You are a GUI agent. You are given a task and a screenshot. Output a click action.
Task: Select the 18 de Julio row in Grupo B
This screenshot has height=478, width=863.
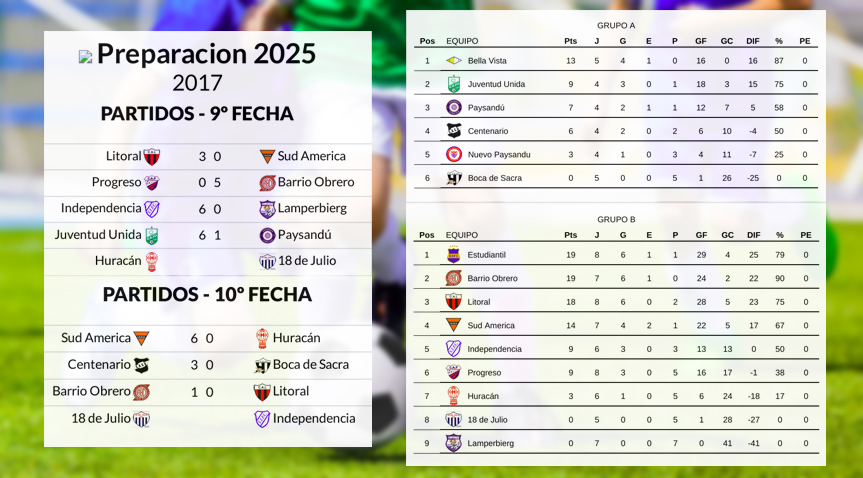click(616, 420)
